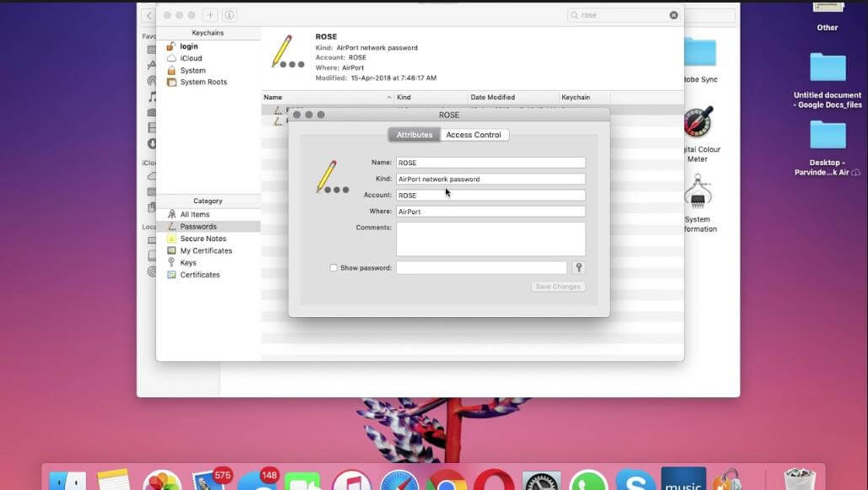The width and height of the screenshot is (868, 490).
Task: Open Notes from the dock
Action: pyautogui.click(x=114, y=480)
